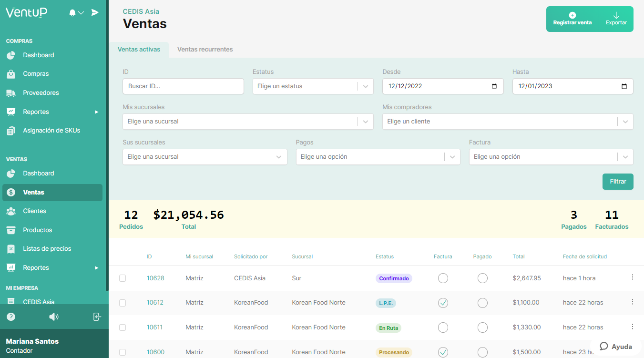Open the notifications bell icon
Viewport: 644px width, 358px height.
(x=72, y=12)
